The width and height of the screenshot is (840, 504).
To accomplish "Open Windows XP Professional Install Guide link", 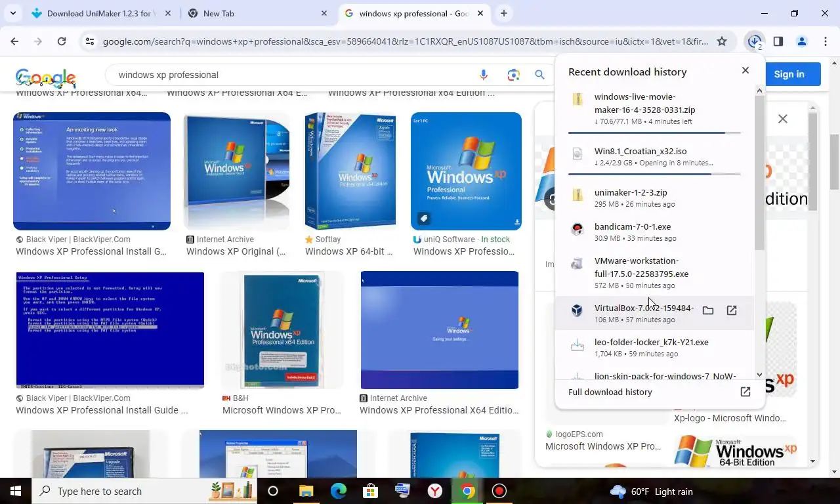I will tap(102, 410).
